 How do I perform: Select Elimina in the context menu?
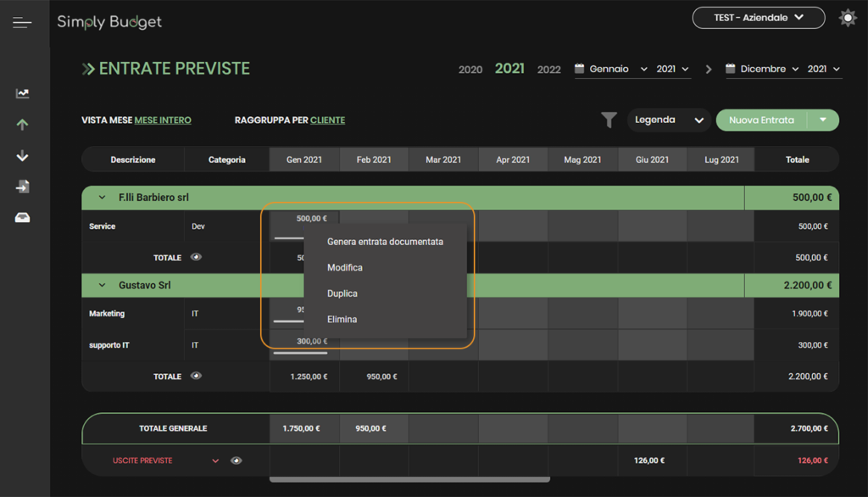click(x=342, y=320)
